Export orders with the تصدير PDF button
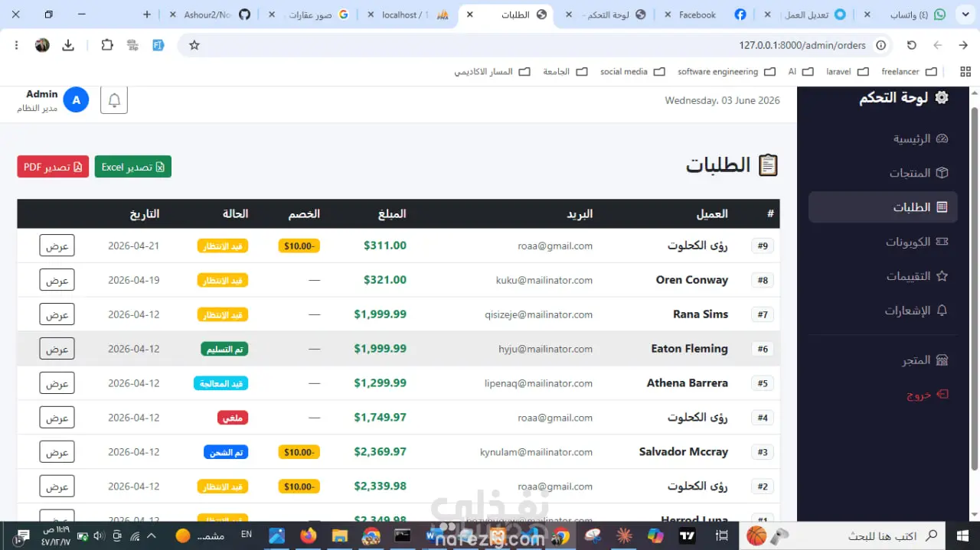 pyautogui.click(x=53, y=167)
